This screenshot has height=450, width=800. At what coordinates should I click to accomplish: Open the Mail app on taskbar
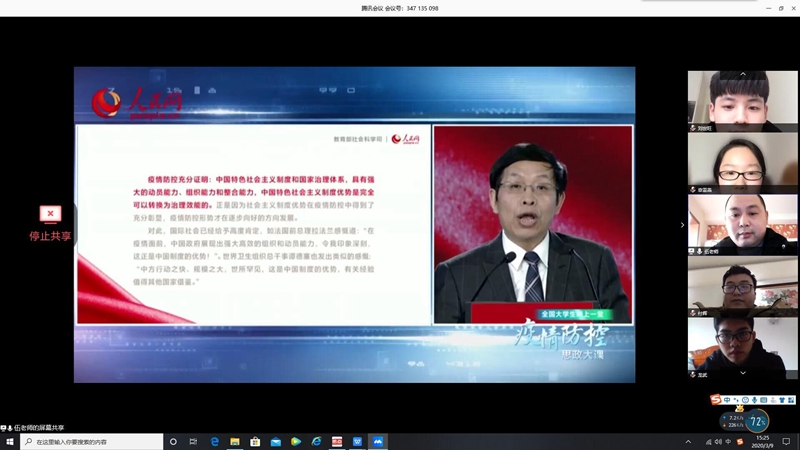[276, 442]
